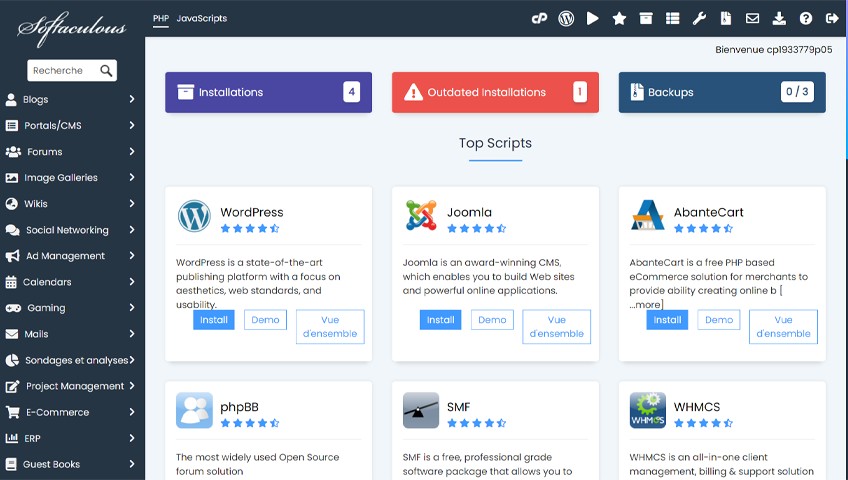This screenshot has width=848, height=480.
Task: Click the envelope email settings icon
Action: pos(752,18)
